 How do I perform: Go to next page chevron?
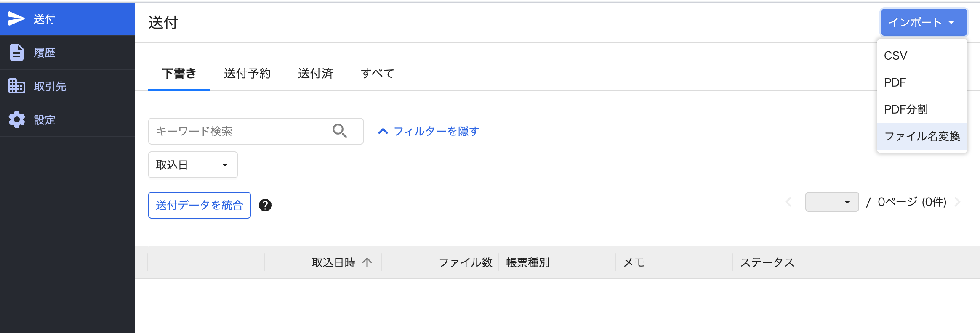coord(958,202)
